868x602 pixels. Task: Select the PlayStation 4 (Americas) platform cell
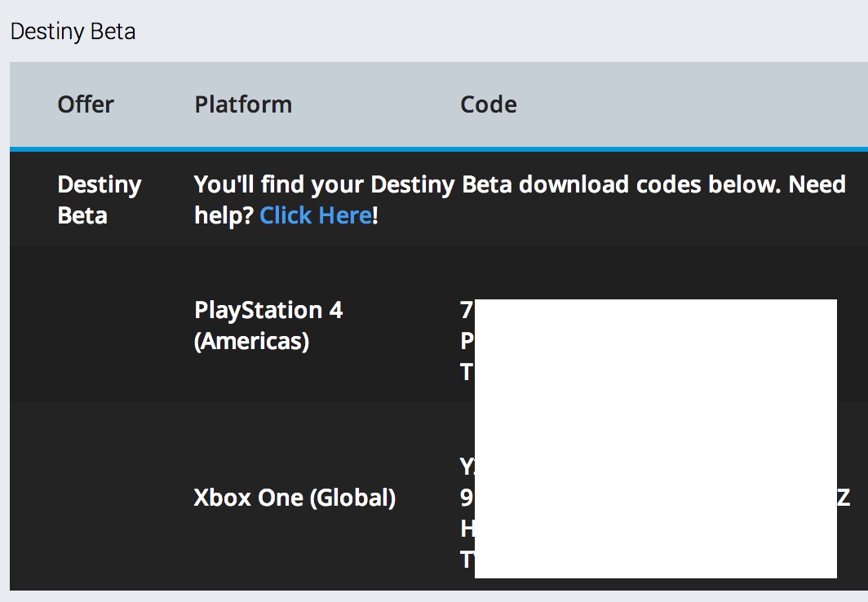pos(268,325)
